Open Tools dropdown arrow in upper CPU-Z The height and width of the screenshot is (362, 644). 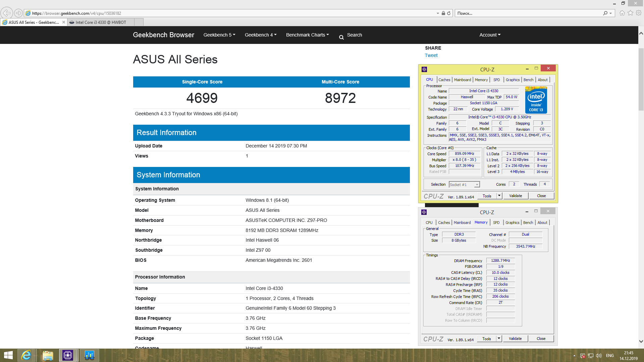click(499, 196)
